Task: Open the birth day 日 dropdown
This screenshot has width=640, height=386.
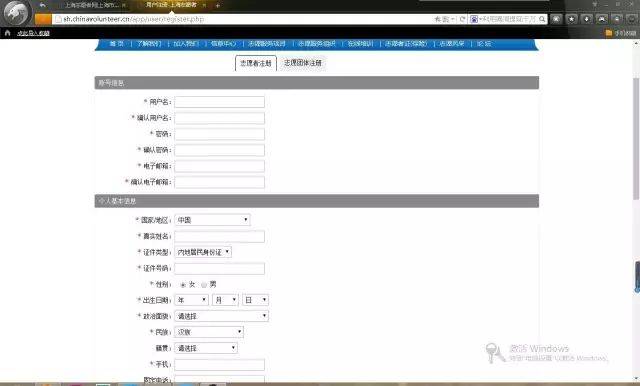Action: tap(256, 300)
